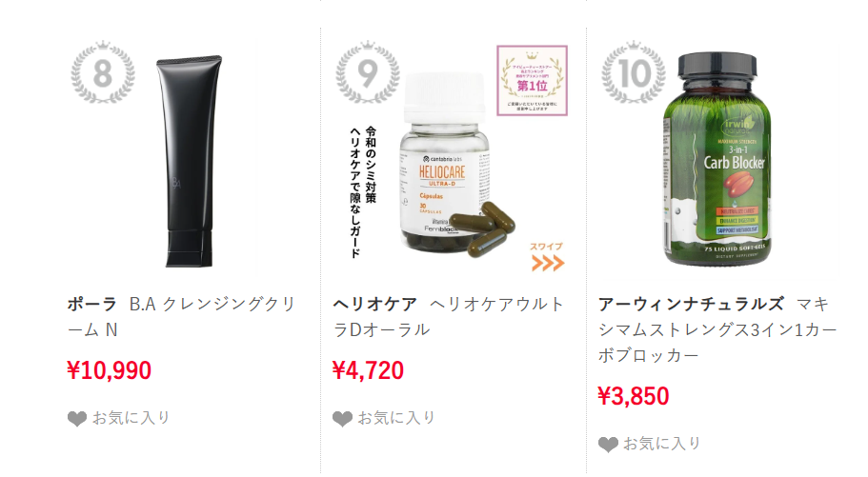Toggle お気に入り for Heliocare Ultra D

[x=384, y=418]
